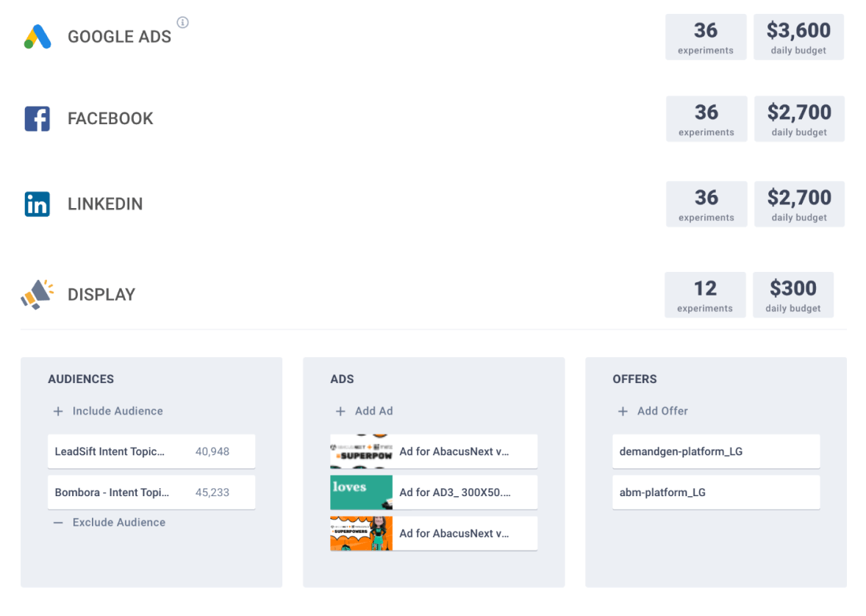Select the demandgen-platform_LG offer
The image size is (866, 616).
coord(716,451)
